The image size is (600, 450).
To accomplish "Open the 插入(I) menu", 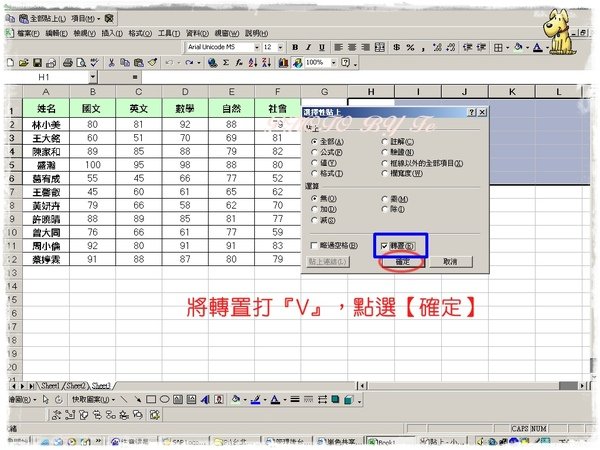I will coord(112,33).
